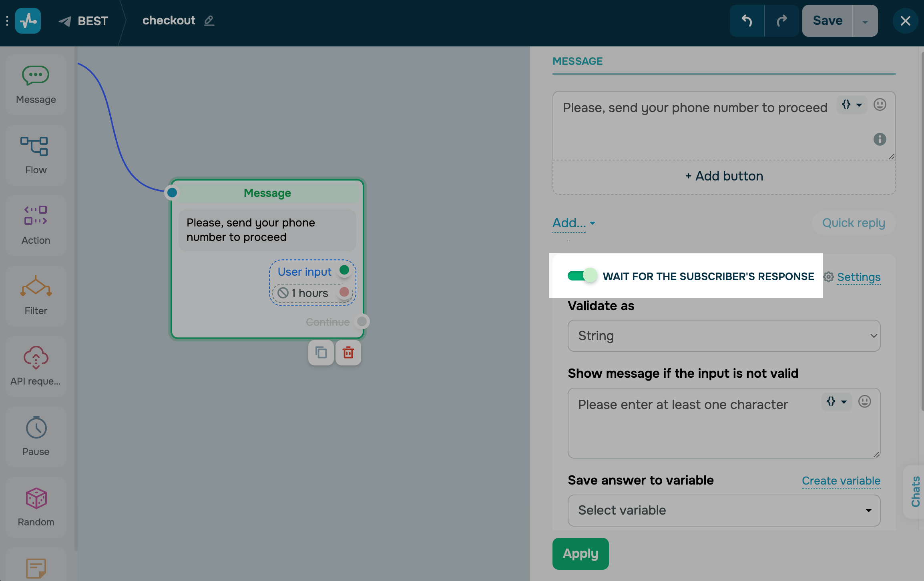
Task: Duplicate the Message block with copy icon
Action: (x=321, y=353)
